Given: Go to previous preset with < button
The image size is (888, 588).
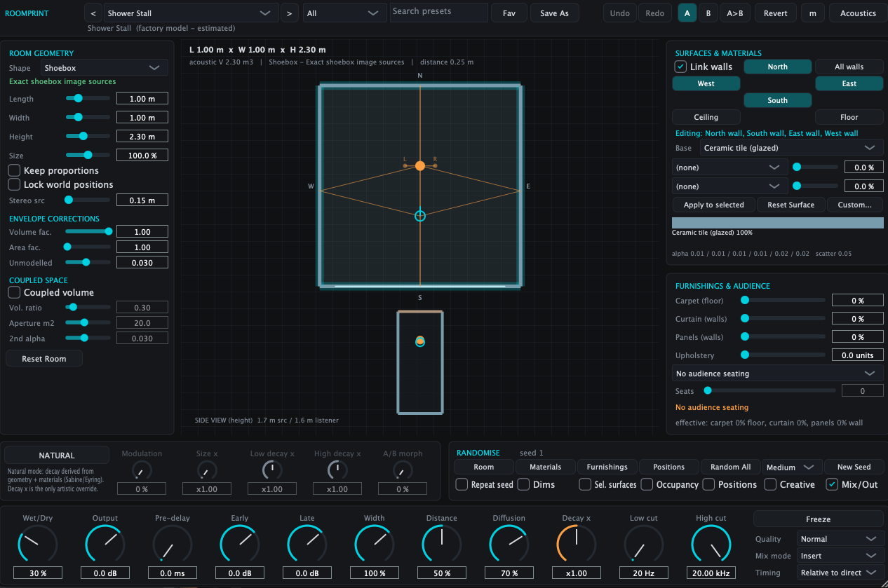Looking at the screenshot, I should point(93,13).
